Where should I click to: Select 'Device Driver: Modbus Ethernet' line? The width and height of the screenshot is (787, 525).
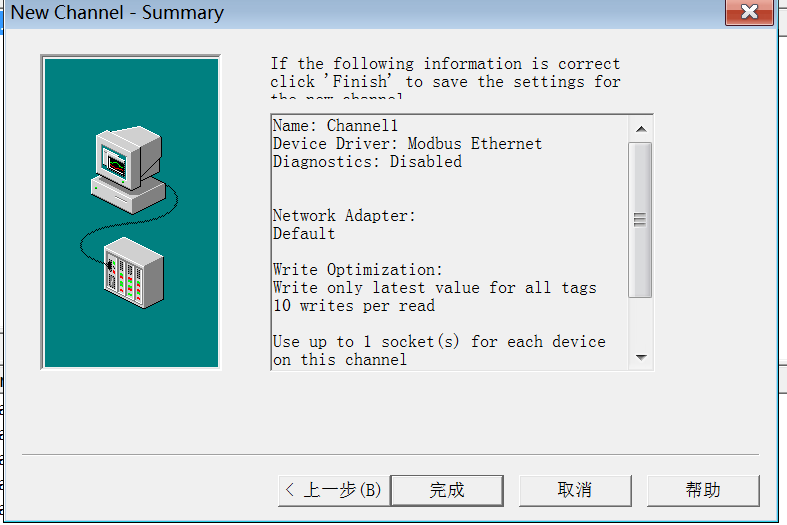[x=407, y=144]
